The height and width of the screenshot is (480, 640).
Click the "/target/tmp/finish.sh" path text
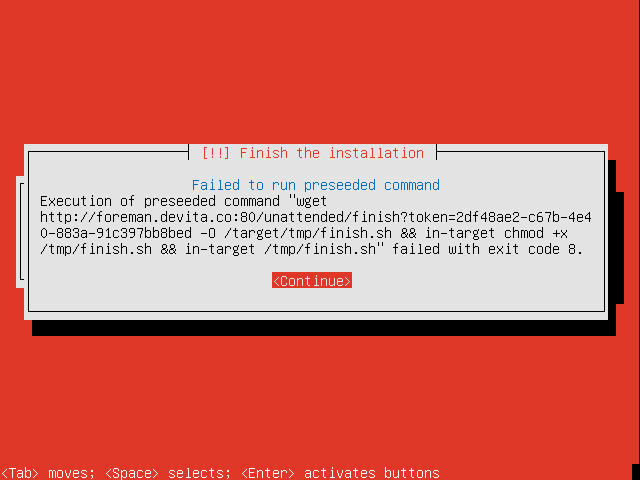tap(308, 233)
